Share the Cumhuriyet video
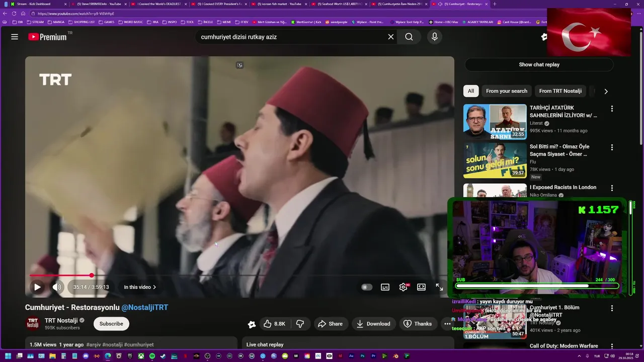644x362 pixels. click(330, 324)
